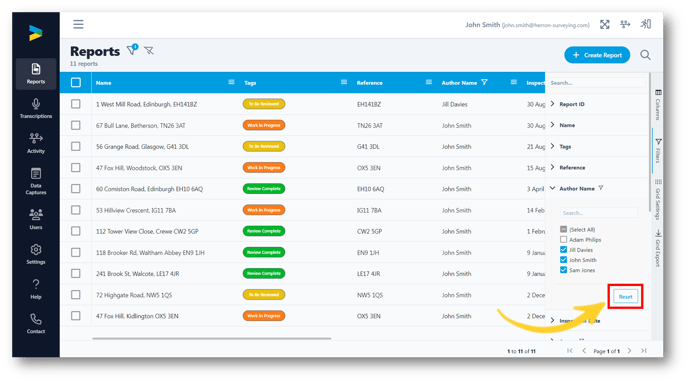Clear filters icon beside Reports title
Image resolution: width=688 pixels, height=382 pixels.
(149, 51)
